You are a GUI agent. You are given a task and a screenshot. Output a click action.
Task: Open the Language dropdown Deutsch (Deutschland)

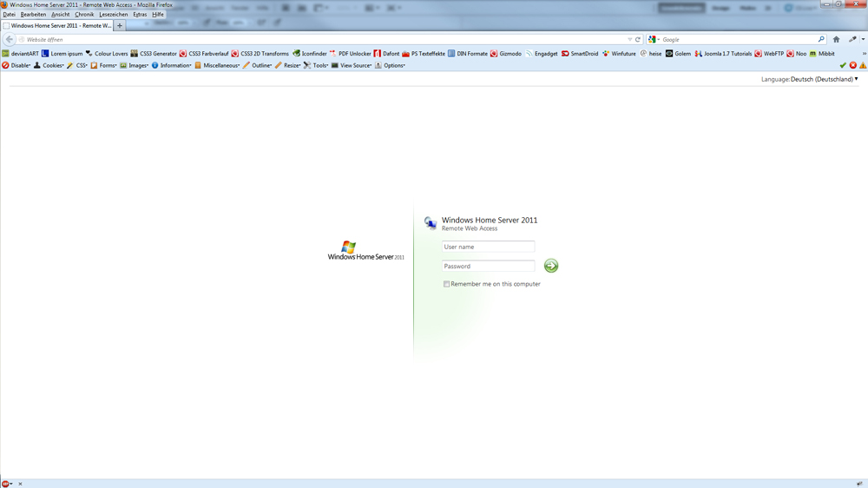point(825,79)
